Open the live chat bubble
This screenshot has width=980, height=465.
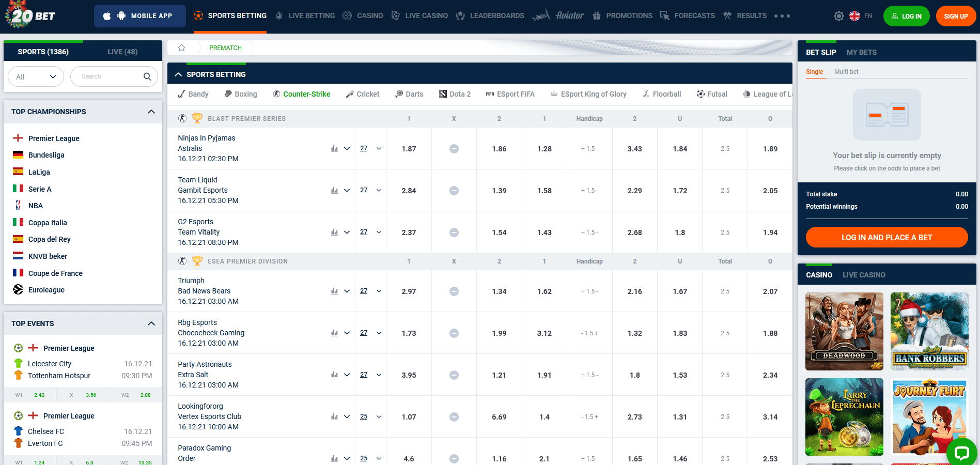(x=961, y=453)
